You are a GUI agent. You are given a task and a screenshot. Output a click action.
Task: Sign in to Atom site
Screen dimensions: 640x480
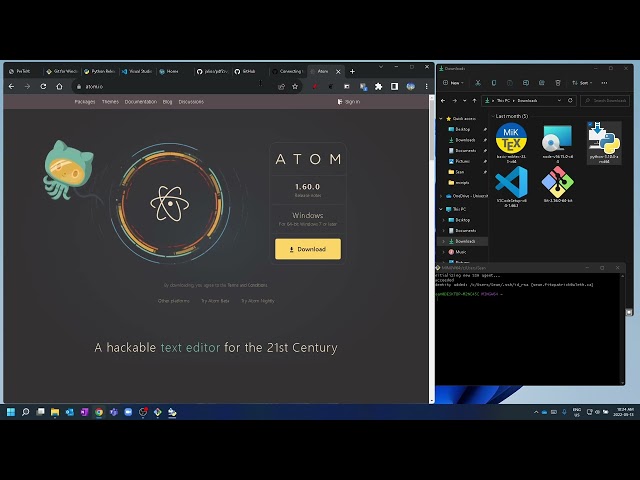[x=349, y=102]
